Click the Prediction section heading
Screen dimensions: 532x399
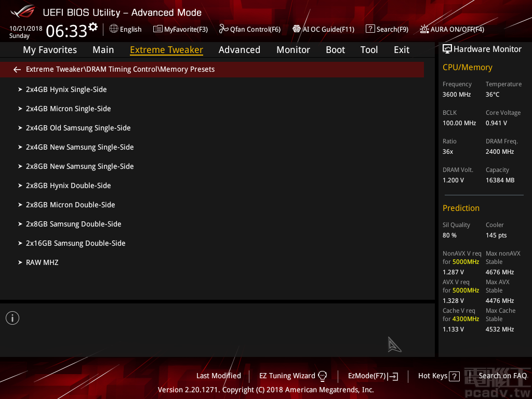[x=461, y=208]
